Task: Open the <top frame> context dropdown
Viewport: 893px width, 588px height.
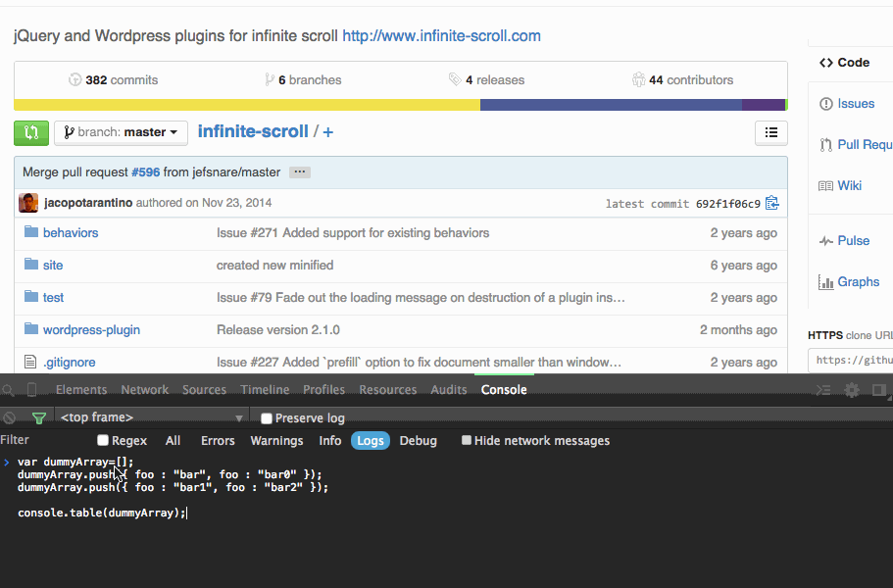Action: click(152, 417)
